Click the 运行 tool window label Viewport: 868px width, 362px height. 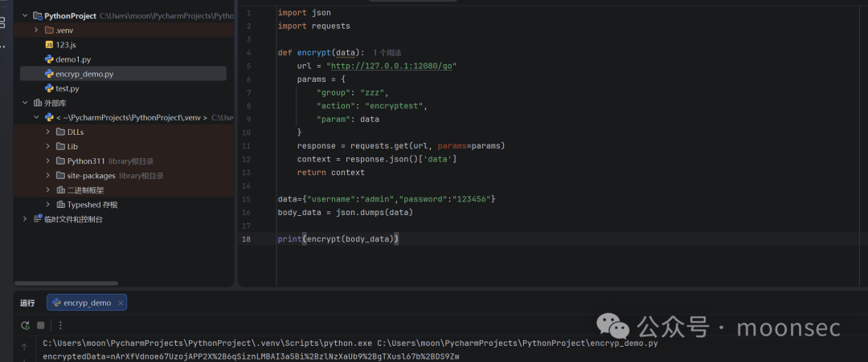(x=27, y=303)
